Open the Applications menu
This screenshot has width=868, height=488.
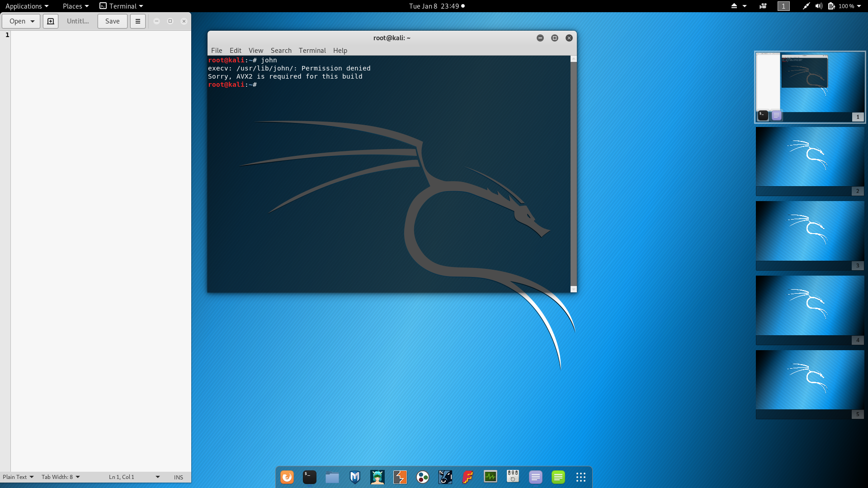27,6
